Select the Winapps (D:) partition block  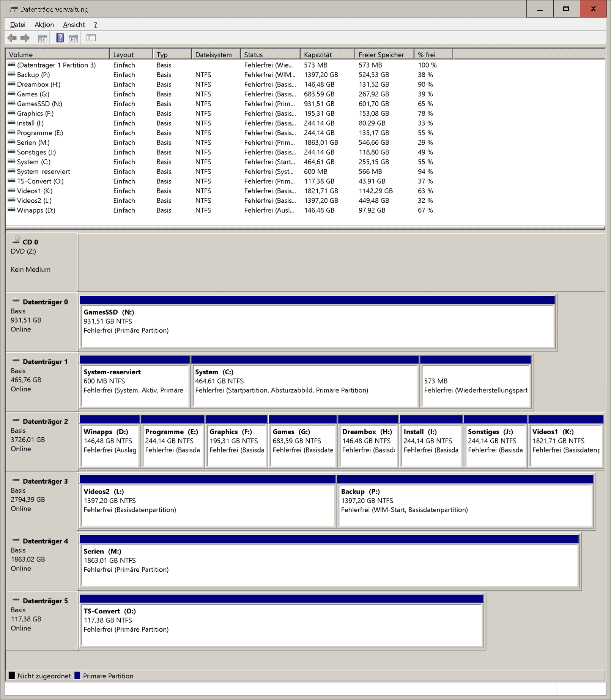pyautogui.click(x=110, y=441)
